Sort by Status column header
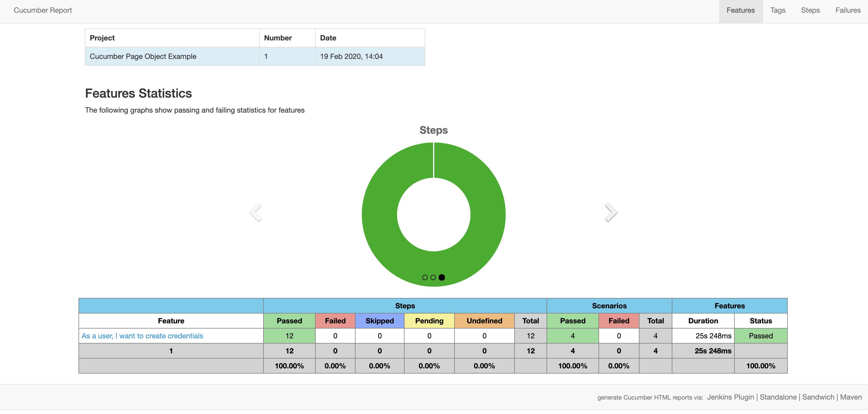Screen dimensions: 868x414 (x=761, y=321)
